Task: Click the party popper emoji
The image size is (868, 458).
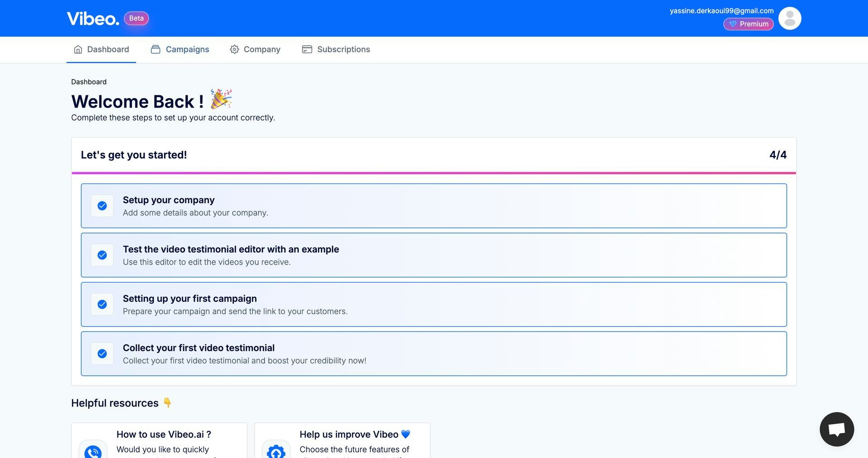Action: [221, 99]
